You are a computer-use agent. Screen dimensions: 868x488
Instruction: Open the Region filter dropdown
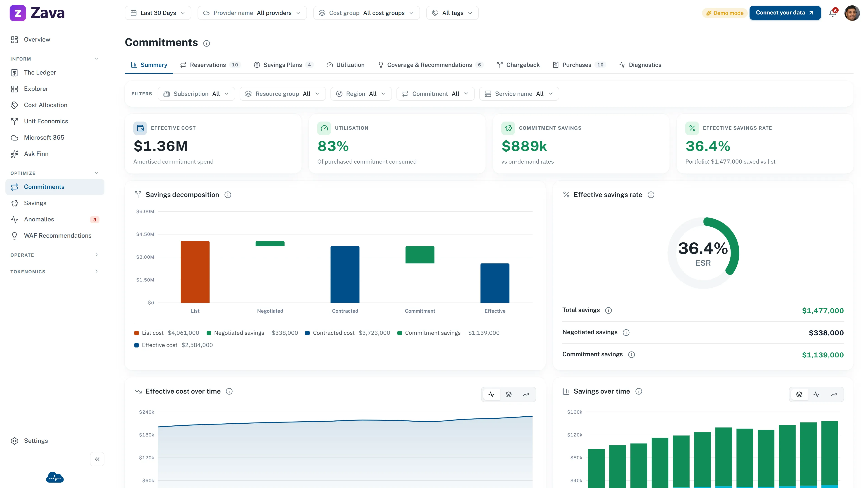click(361, 94)
